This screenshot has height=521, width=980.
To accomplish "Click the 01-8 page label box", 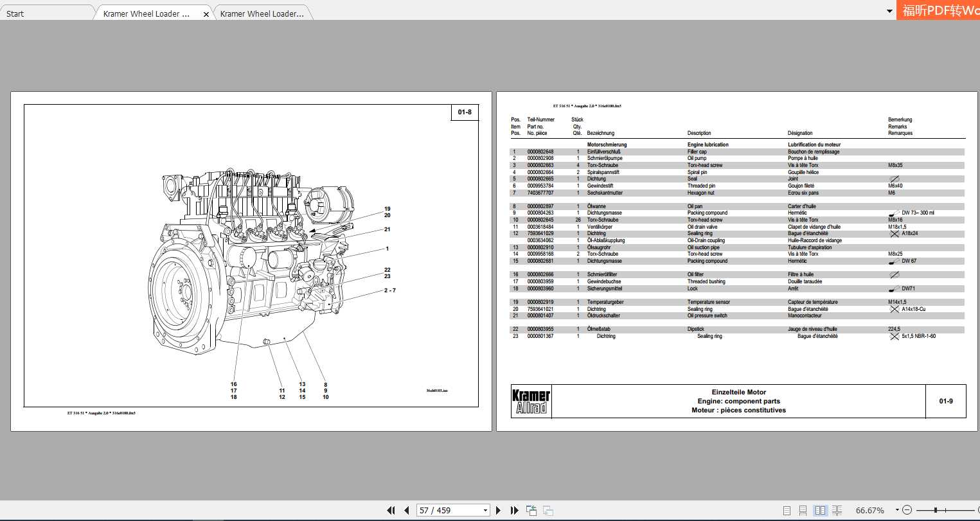I will click(465, 112).
